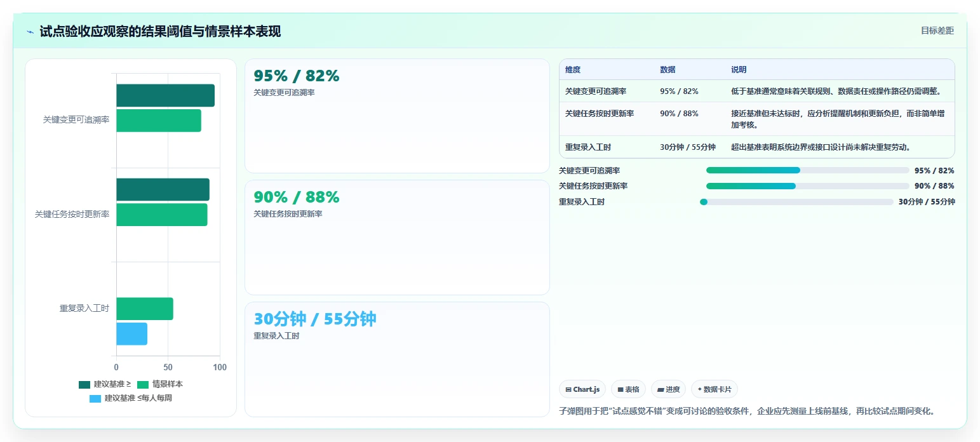Click the chart axis label 关键变更可追溯率
This screenshot has height=442, width=980.
[x=76, y=119]
